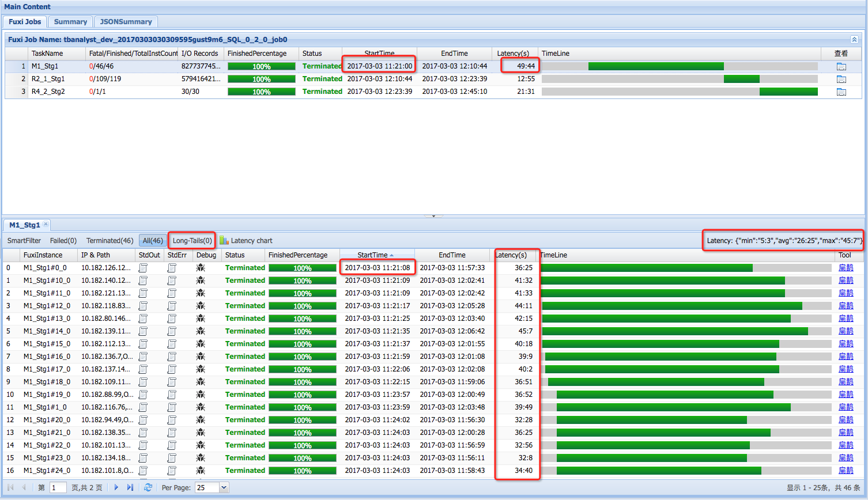Open folder viewer for task M1_Stg1
The image size is (868, 500).
(841, 66)
